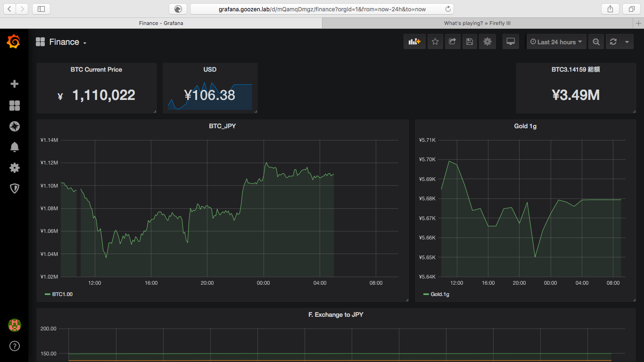Click the Add panel toolbar button

414,41
